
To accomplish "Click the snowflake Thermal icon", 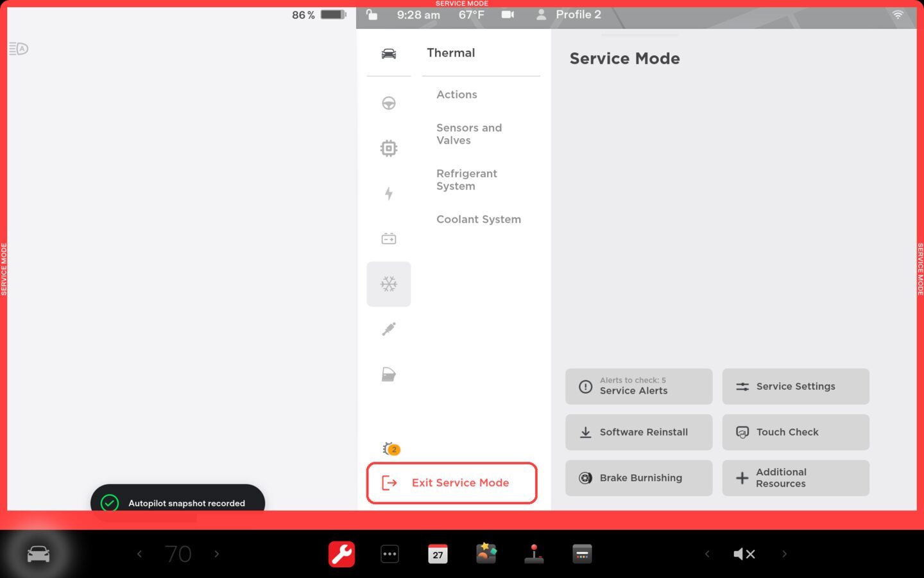I will [x=388, y=284].
